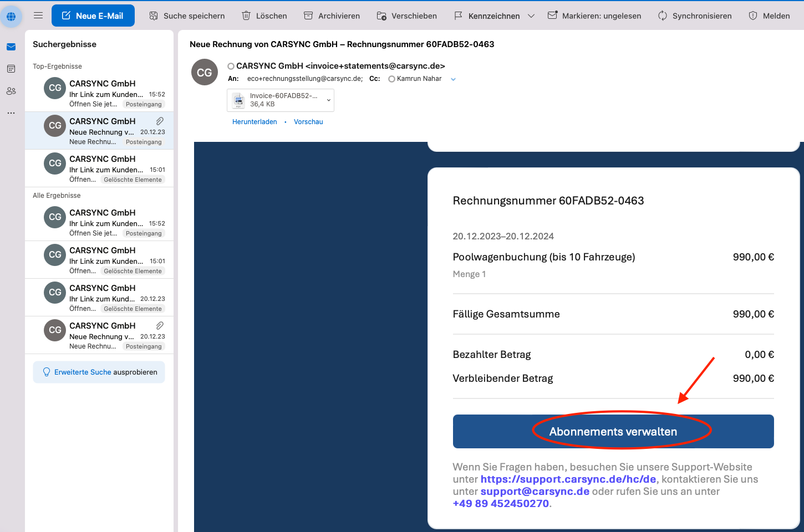Image resolution: width=804 pixels, height=532 pixels.
Task: Open the support.carsync.de/hc/de link
Action: pyautogui.click(x=568, y=479)
